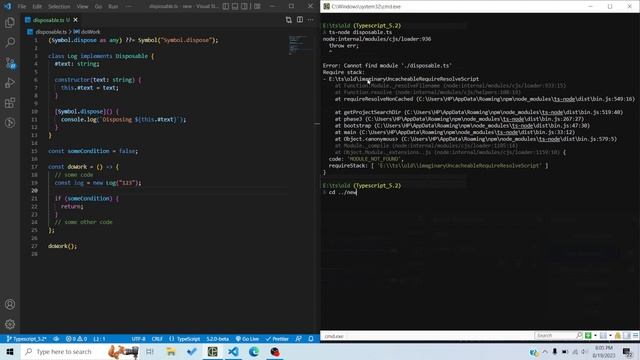Open Action Center notifications icon
This screenshot has height=360, width=640.
(628, 351)
